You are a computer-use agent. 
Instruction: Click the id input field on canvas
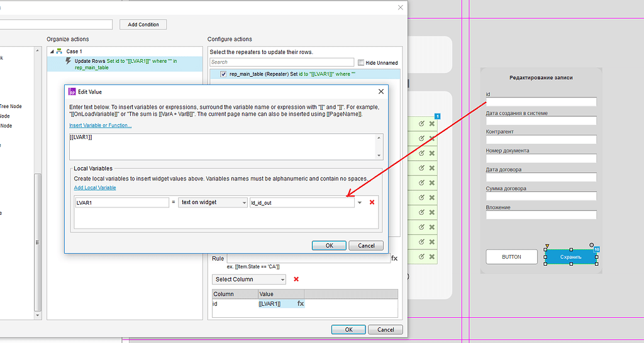point(541,102)
